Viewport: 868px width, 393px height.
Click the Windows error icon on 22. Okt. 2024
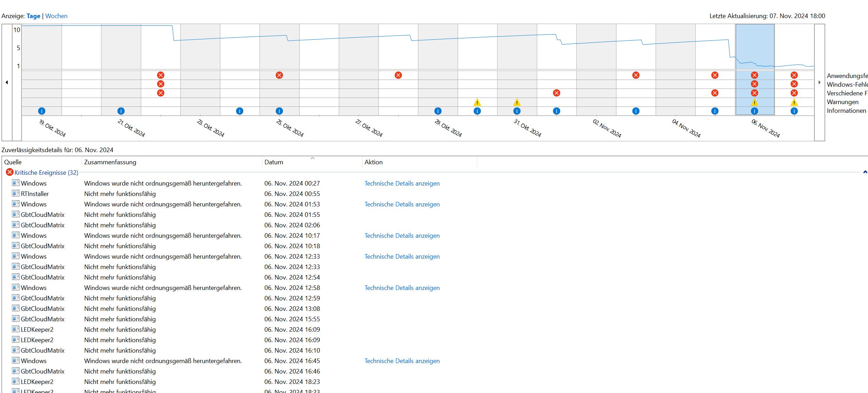(160, 84)
